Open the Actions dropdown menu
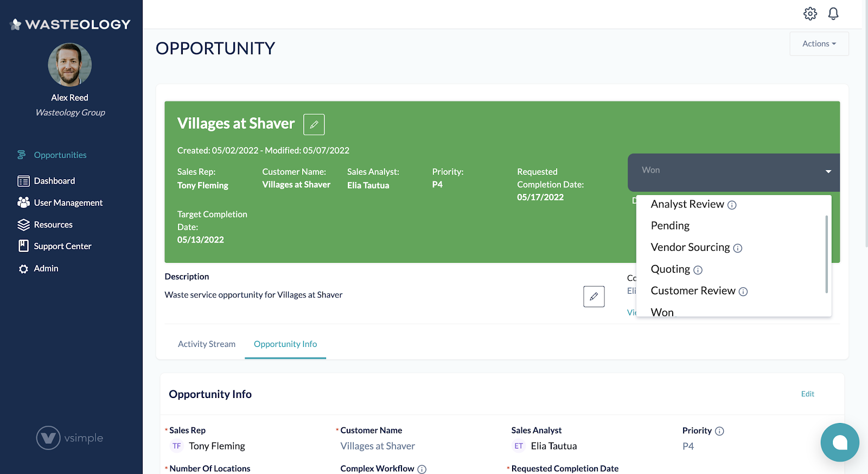868x474 pixels. click(x=819, y=44)
